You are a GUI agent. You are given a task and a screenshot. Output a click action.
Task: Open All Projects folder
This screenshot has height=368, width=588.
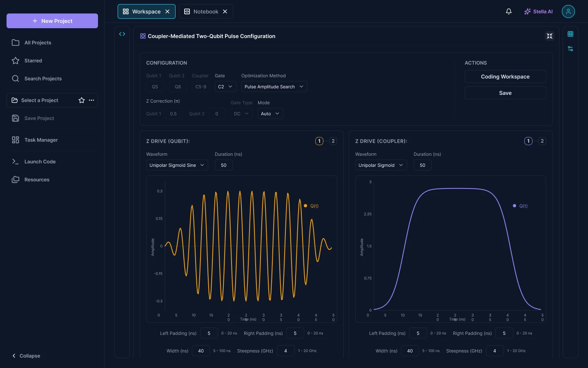(52, 43)
